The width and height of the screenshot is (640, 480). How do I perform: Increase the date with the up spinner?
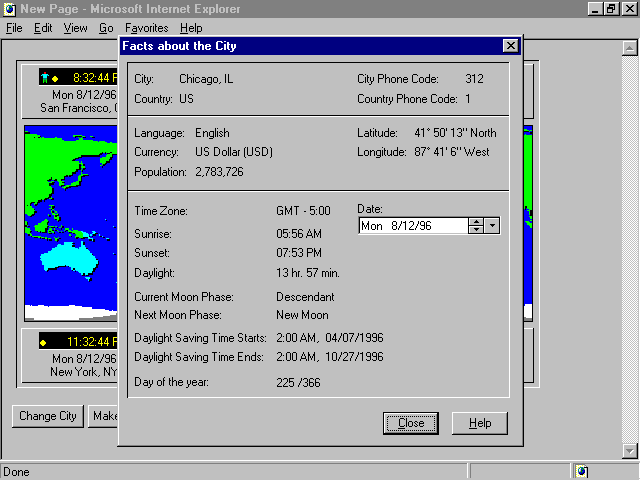(476, 221)
